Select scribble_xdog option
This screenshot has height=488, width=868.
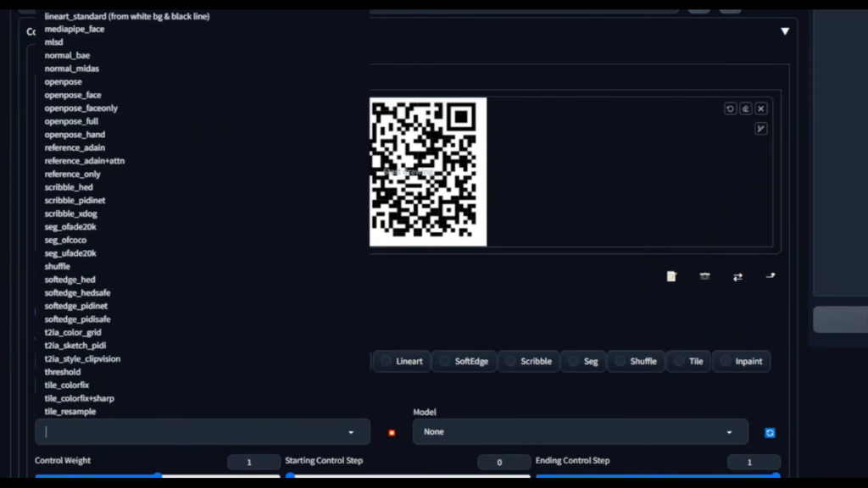pos(70,213)
